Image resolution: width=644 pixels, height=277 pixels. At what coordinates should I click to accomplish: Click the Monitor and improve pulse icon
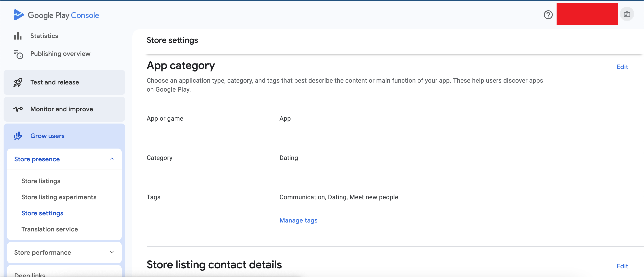[18, 109]
